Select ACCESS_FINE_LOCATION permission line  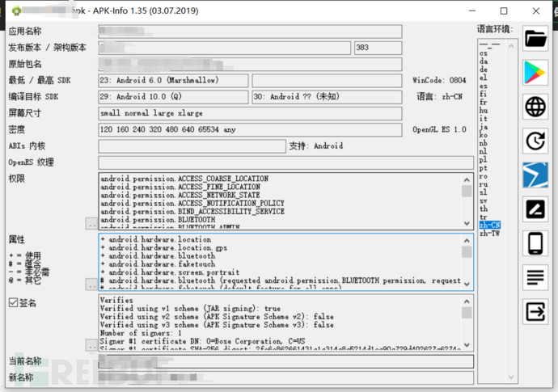point(180,187)
